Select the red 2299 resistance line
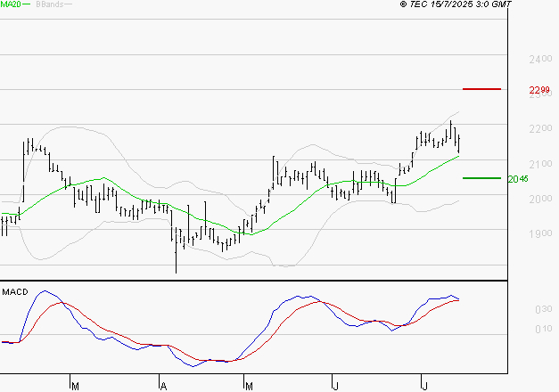This screenshot has width=559, height=392. pyautogui.click(x=482, y=89)
